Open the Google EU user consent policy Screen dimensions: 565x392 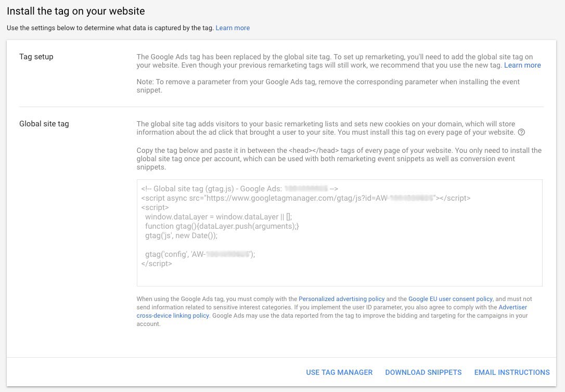(450, 299)
